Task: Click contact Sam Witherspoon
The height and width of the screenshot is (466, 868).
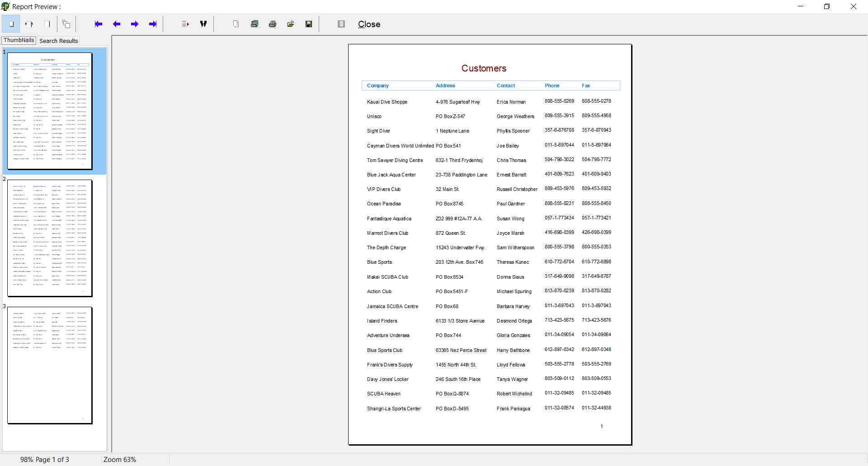Action: coord(515,247)
